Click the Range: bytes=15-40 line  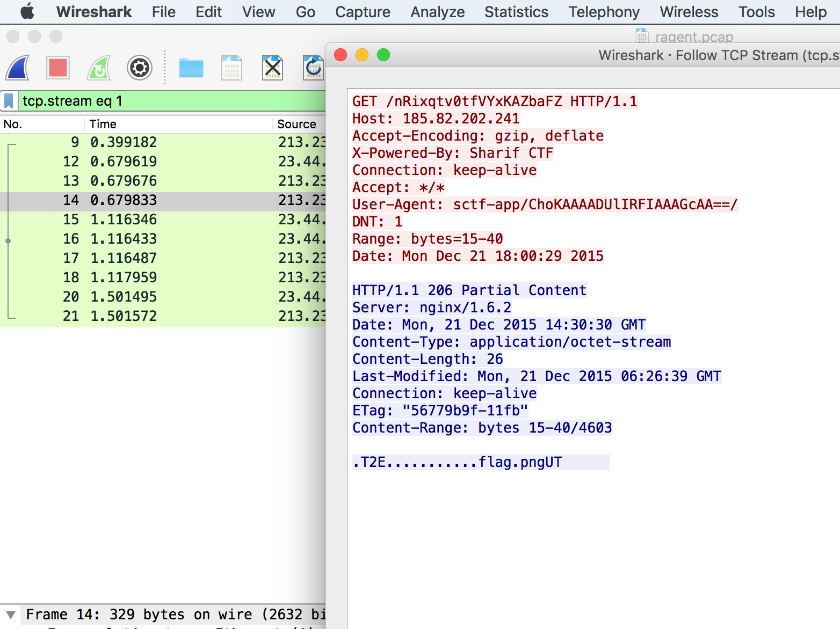point(428,239)
